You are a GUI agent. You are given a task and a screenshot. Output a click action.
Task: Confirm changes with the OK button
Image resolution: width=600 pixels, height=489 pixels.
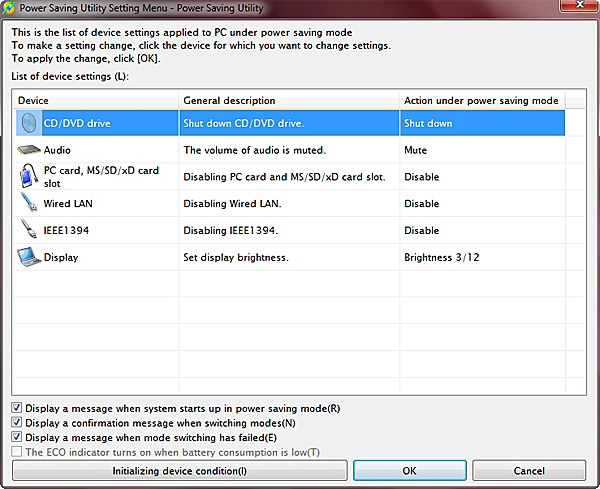click(x=409, y=470)
